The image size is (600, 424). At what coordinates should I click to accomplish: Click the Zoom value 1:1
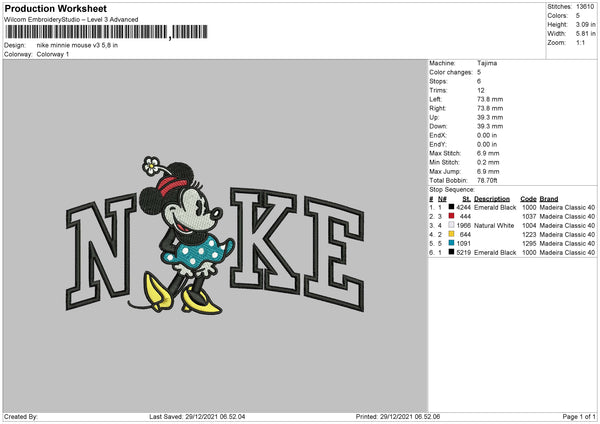click(x=580, y=42)
